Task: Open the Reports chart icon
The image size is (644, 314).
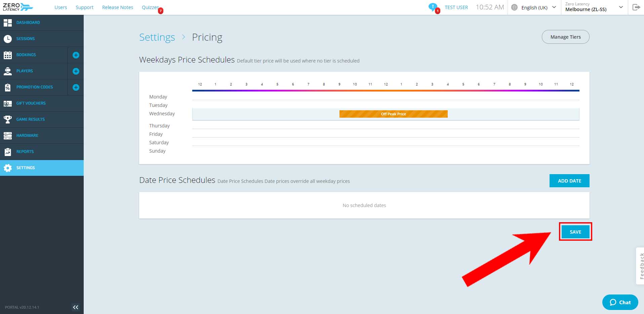Action: (8, 152)
